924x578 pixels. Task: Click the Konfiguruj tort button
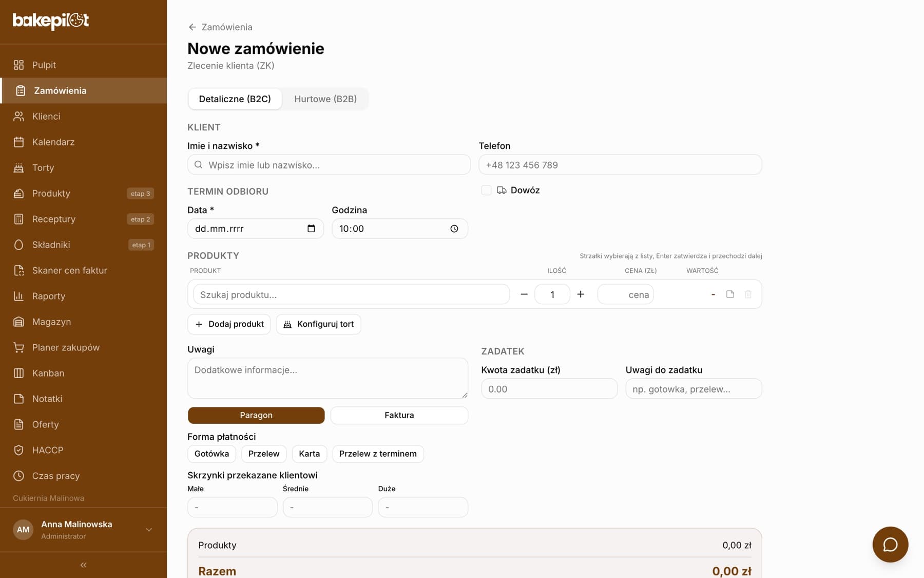[x=318, y=324]
